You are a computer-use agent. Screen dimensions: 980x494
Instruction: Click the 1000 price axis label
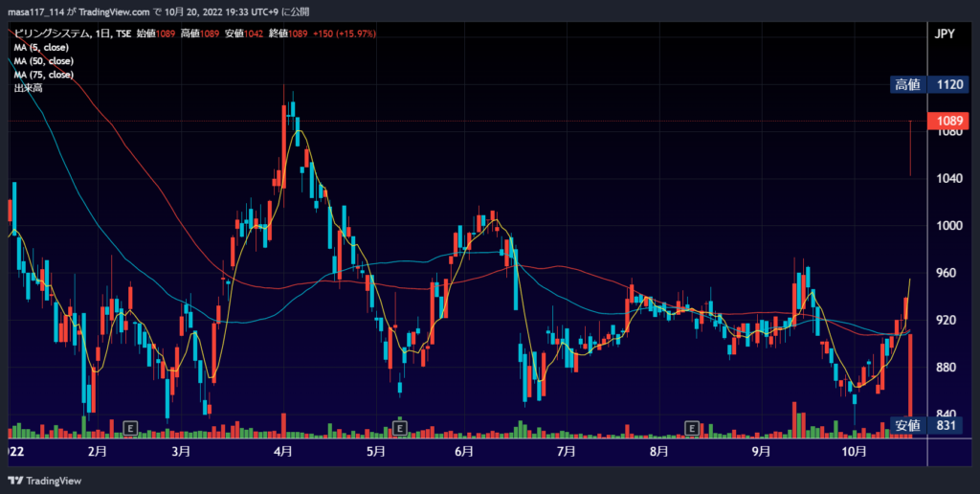(x=948, y=226)
